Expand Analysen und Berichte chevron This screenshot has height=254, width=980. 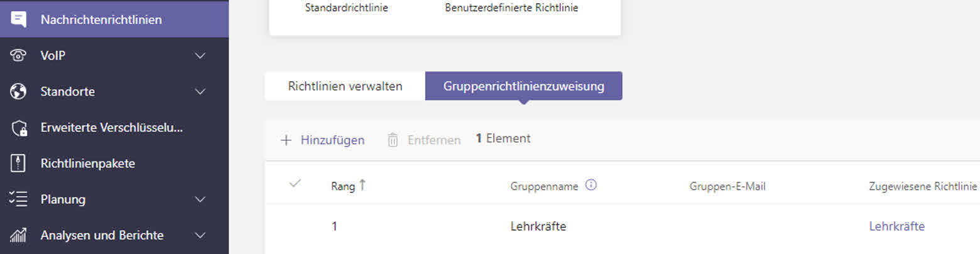click(x=200, y=236)
